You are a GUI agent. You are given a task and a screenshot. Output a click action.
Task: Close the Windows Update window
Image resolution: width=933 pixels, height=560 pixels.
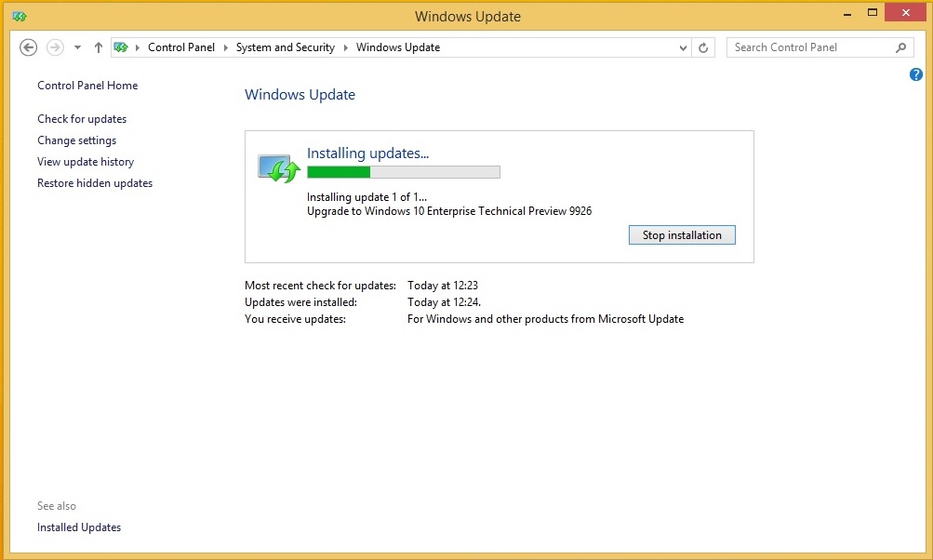tap(906, 12)
